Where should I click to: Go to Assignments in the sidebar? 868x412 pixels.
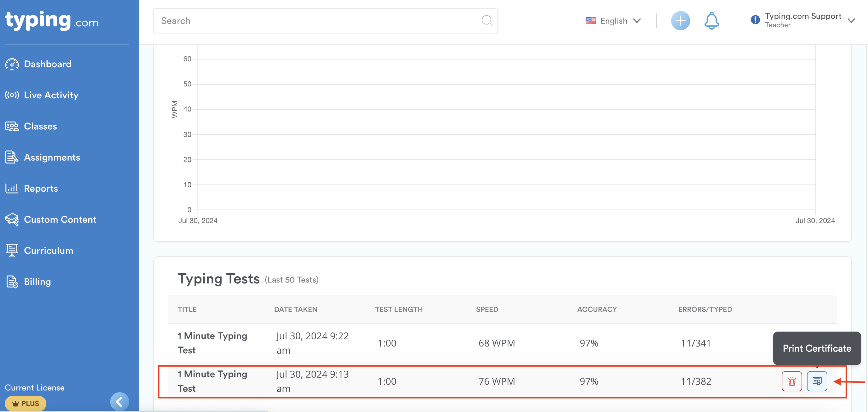click(x=52, y=157)
